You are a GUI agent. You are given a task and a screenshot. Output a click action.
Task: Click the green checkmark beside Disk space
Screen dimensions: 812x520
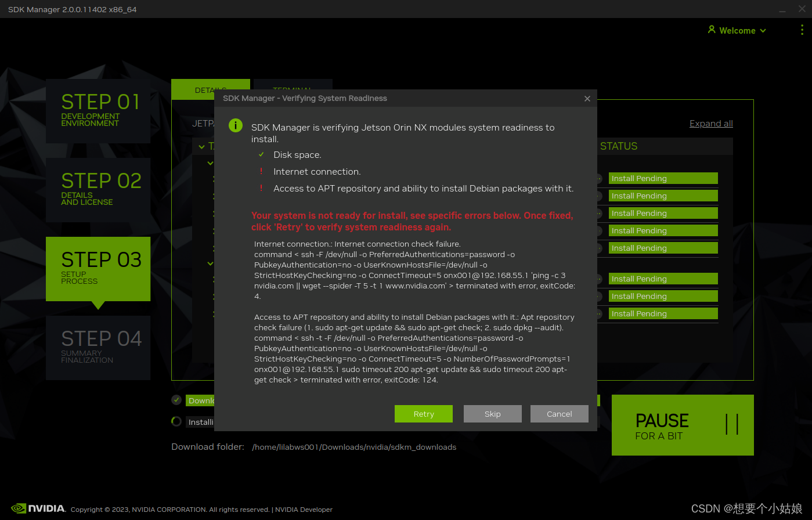(262, 154)
